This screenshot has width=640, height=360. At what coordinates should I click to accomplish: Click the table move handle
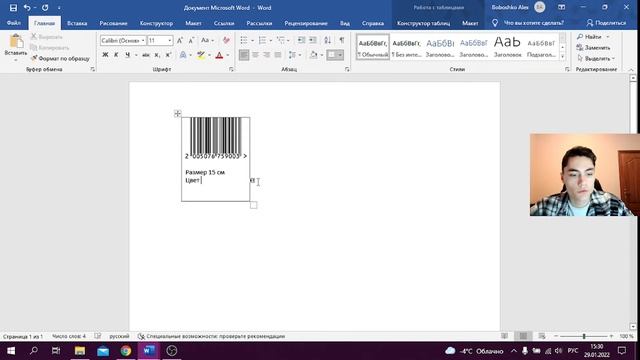pos(177,113)
